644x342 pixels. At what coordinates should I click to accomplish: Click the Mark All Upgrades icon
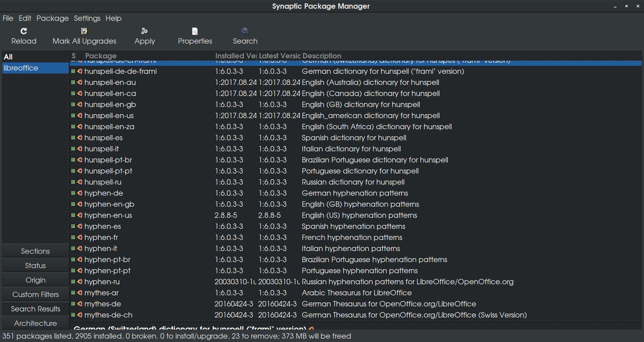point(84,31)
